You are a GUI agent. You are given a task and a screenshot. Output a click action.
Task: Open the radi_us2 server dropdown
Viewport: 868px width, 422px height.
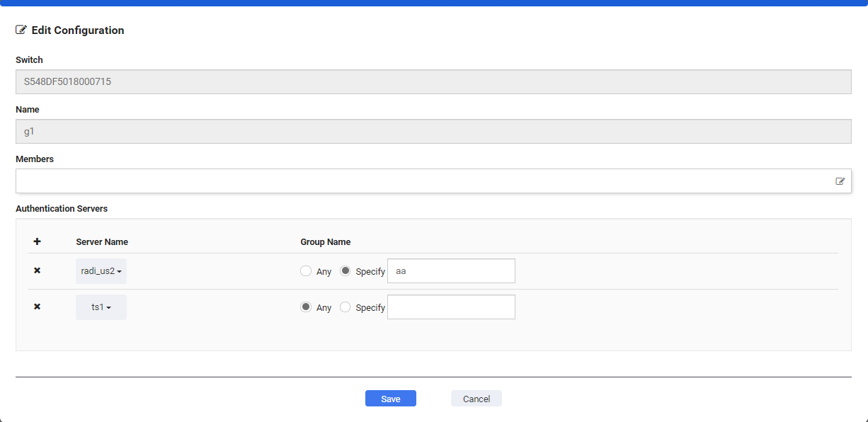tap(101, 271)
